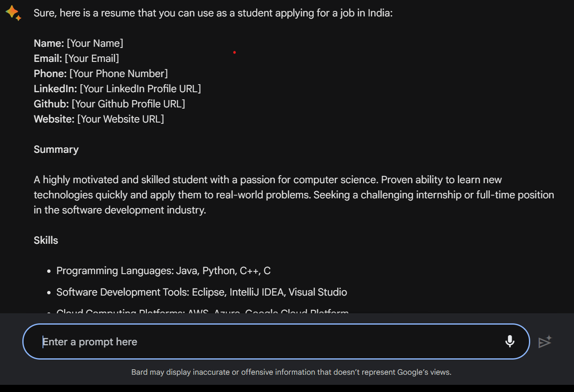Click the "highly motivated and skilled student" paragraph

pyautogui.click(x=294, y=195)
